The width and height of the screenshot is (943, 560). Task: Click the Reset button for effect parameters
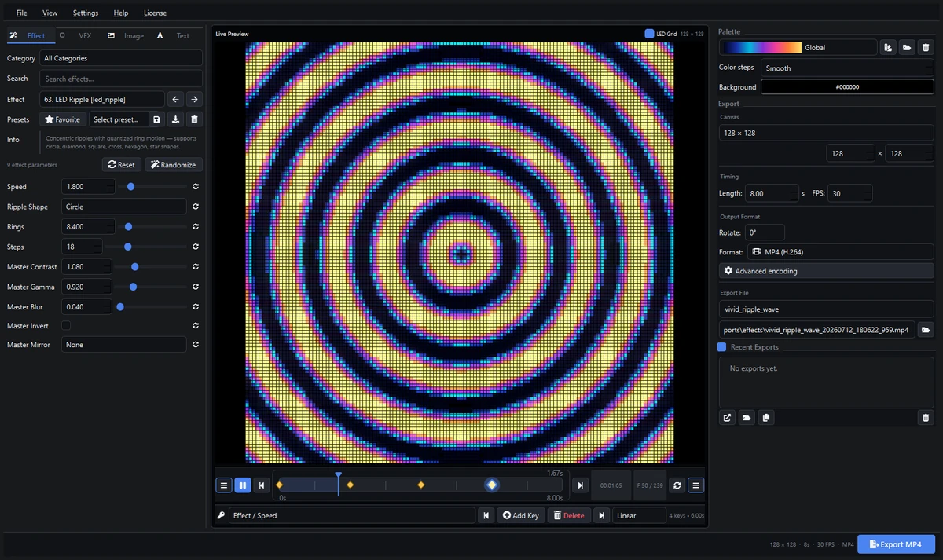[122, 164]
